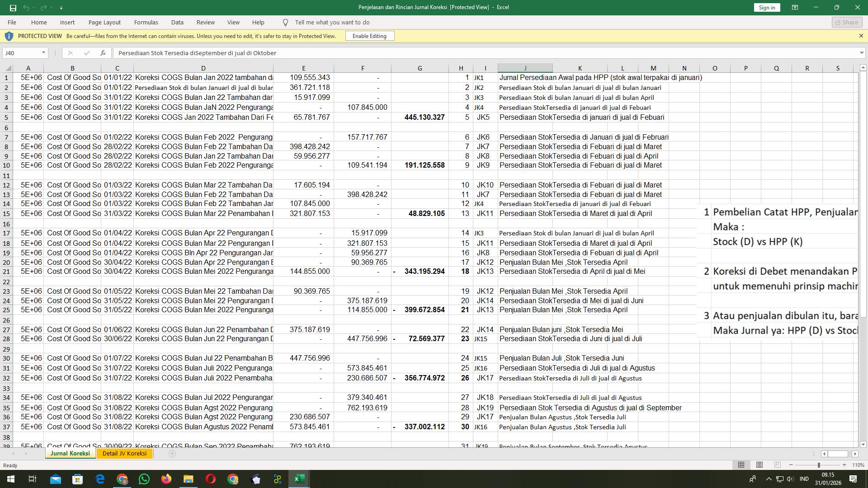Click the Redo icon
Image resolution: width=868 pixels, height=488 pixels.
(x=43, y=7)
